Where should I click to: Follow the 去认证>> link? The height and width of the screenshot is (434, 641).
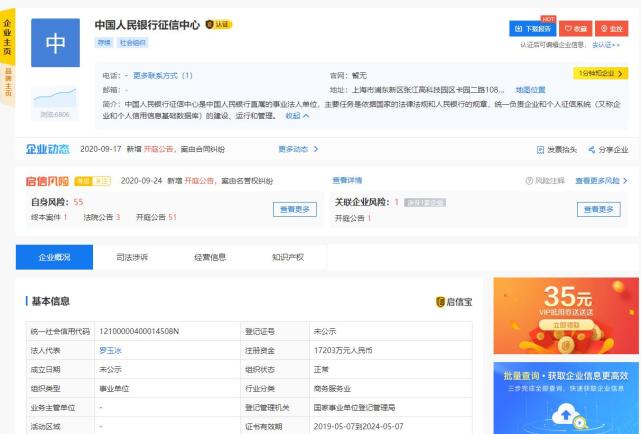(x=606, y=45)
